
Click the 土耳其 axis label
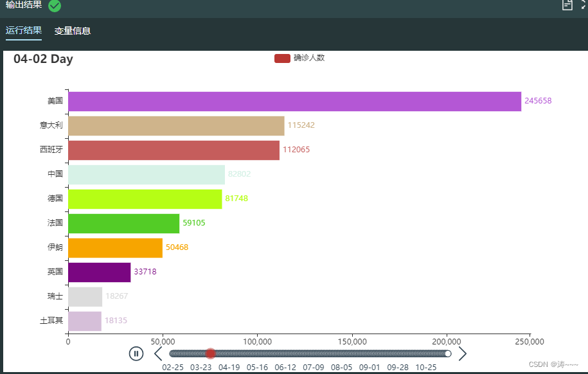(x=51, y=321)
